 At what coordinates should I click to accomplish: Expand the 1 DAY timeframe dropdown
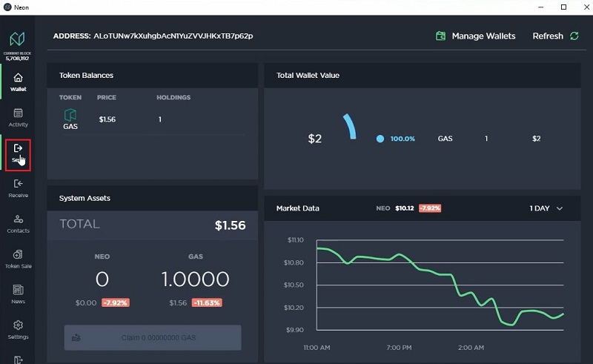pos(546,208)
